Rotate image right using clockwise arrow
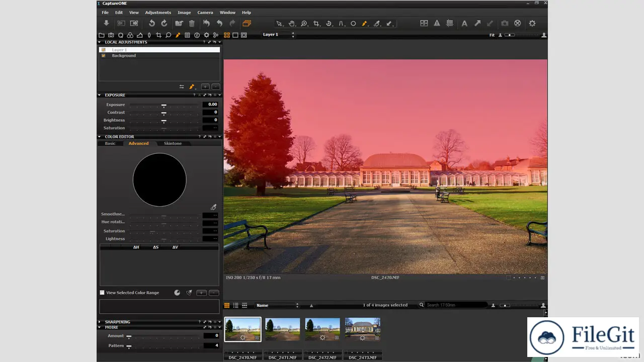 coord(164,23)
